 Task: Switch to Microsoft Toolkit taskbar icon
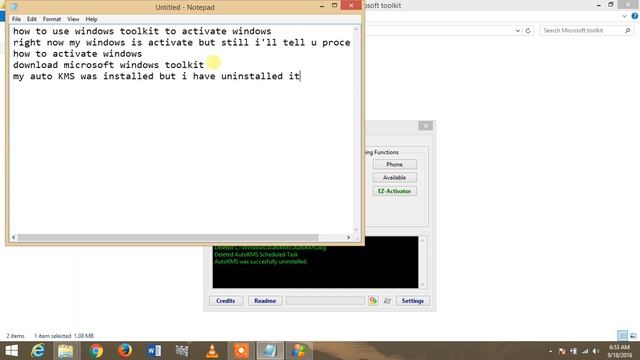[299, 351]
